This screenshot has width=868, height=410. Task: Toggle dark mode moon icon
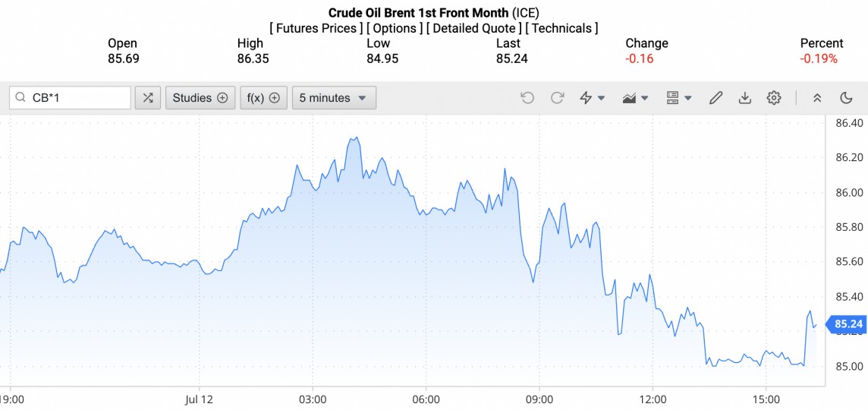[x=847, y=98]
